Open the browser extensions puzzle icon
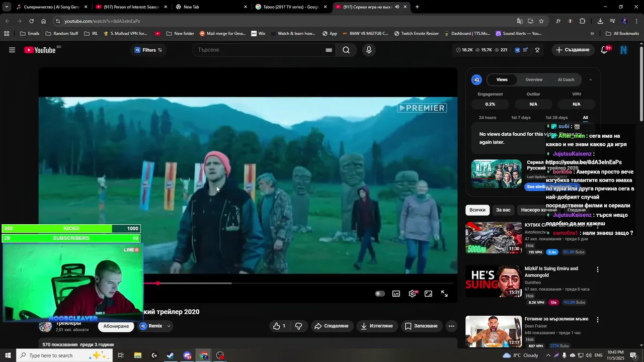 (x=583, y=21)
